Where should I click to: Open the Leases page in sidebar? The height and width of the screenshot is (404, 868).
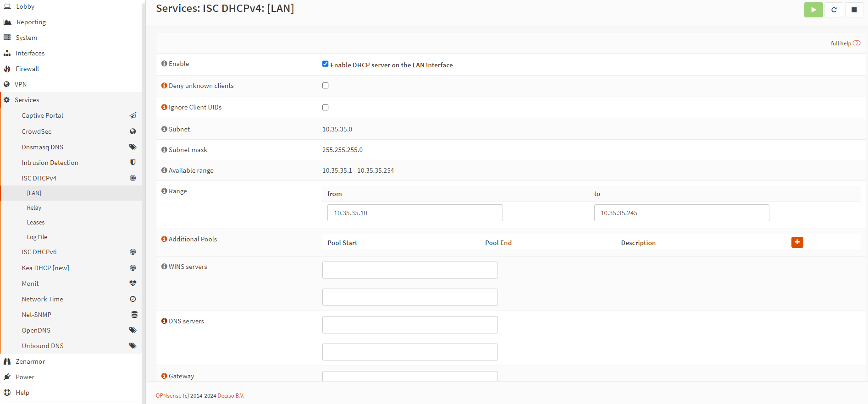[x=36, y=223]
